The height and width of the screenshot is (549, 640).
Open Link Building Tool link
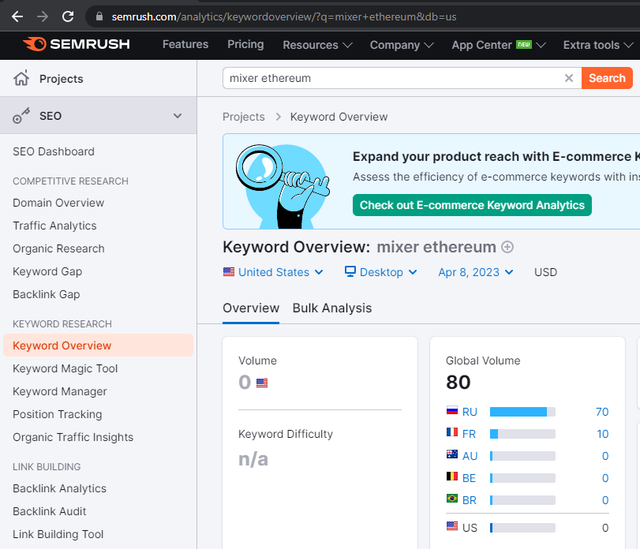(58, 534)
